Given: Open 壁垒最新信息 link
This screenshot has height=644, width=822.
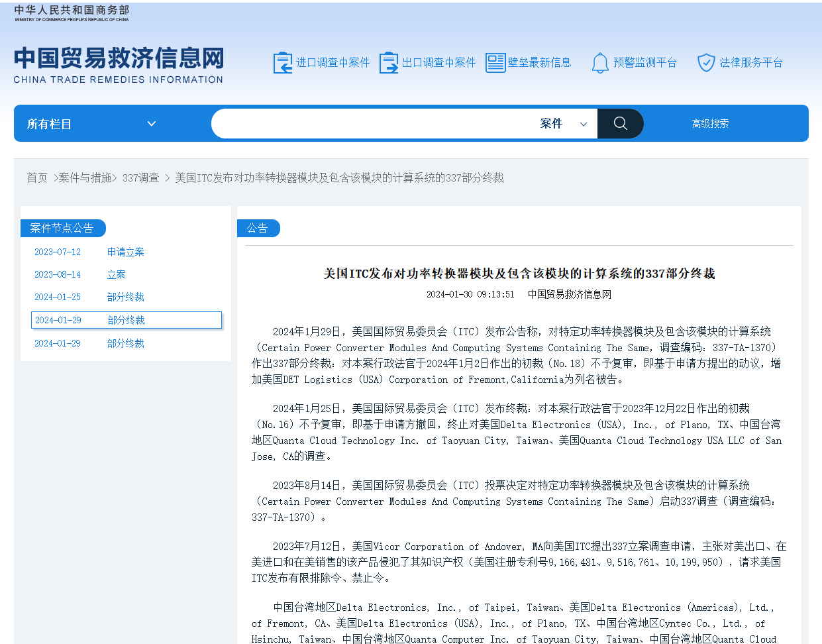Looking at the screenshot, I should click(539, 62).
